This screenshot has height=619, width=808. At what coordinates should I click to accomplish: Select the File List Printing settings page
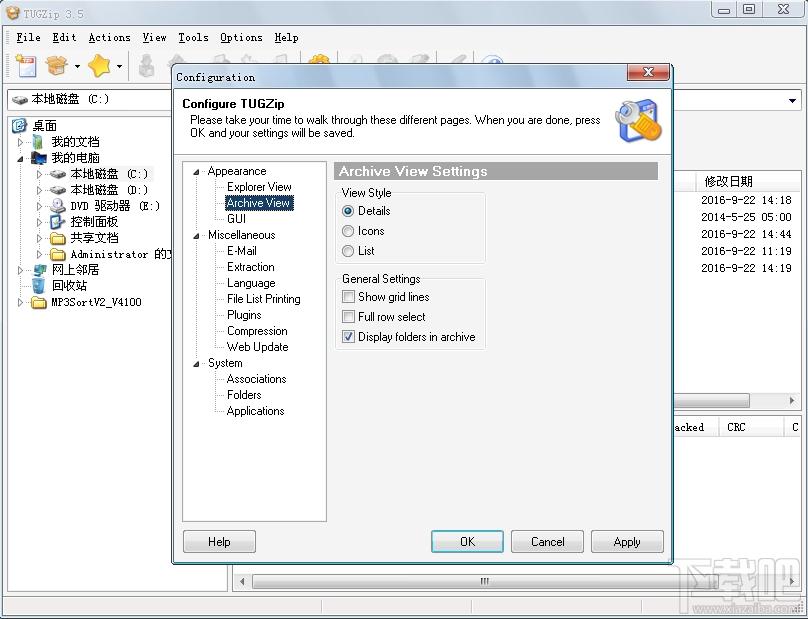(263, 298)
